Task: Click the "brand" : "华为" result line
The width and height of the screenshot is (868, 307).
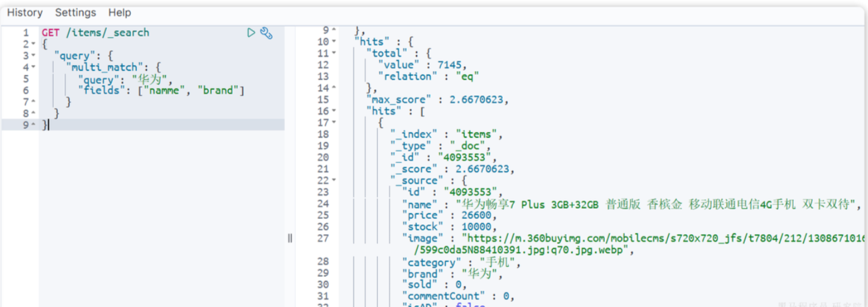Action: click(452, 274)
